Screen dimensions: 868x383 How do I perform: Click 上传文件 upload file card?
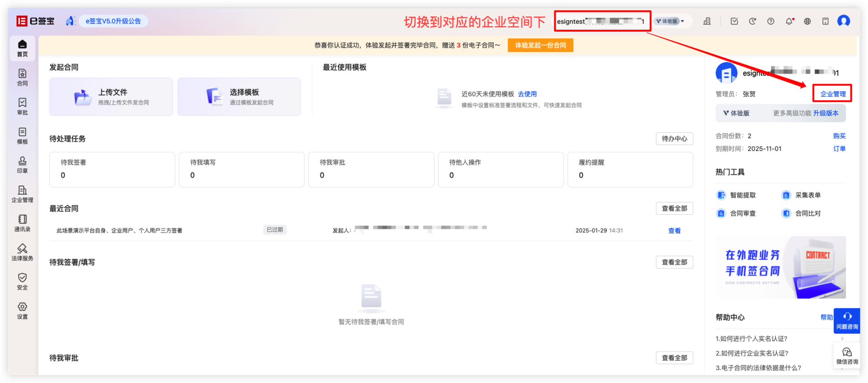pos(111,97)
